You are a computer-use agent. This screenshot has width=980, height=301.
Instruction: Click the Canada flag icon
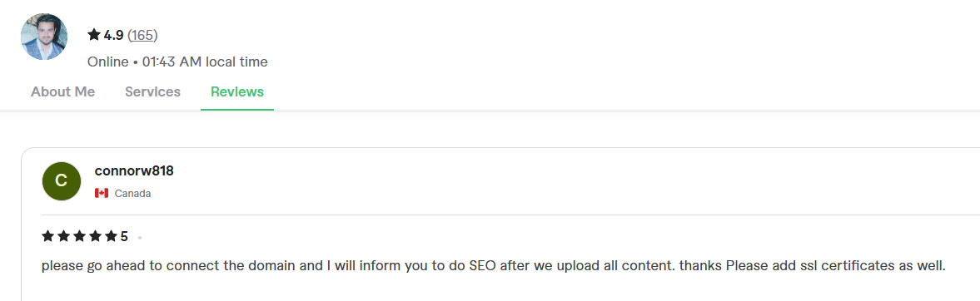pos(102,194)
